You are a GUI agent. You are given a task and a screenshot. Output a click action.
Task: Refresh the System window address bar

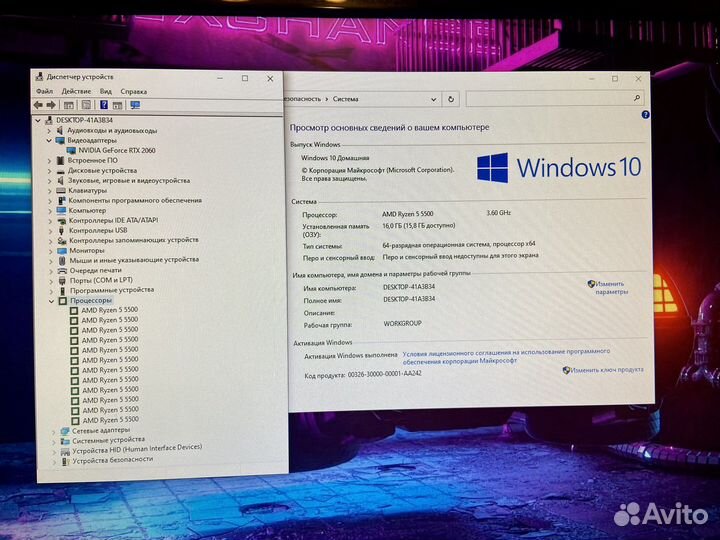451,99
